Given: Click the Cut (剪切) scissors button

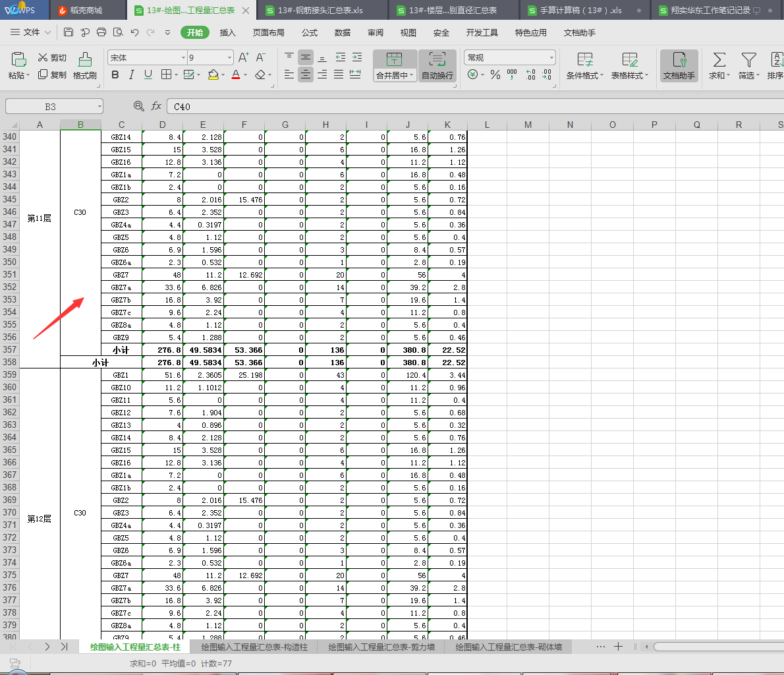Looking at the screenshot, I should (52, 58).
